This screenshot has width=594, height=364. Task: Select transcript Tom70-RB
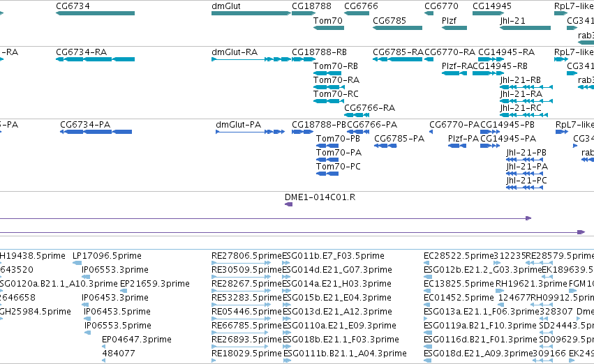coord(336,66)
